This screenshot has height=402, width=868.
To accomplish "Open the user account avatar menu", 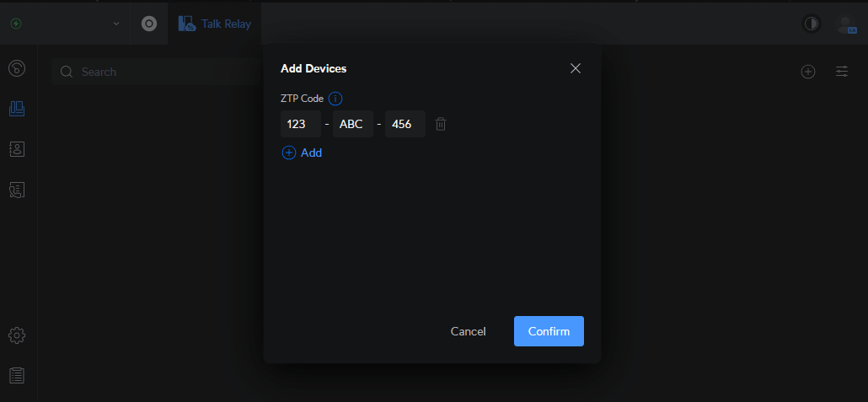I will point(845,24).
